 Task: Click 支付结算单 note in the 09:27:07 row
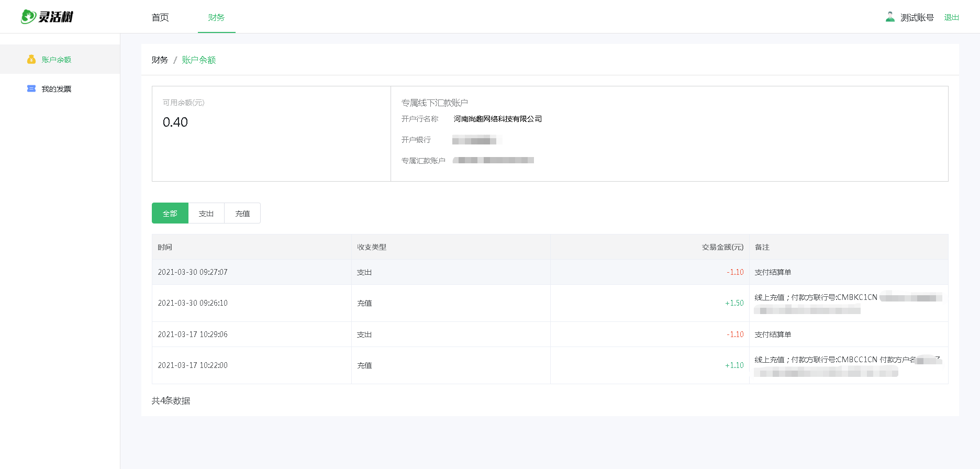point(773,272)
